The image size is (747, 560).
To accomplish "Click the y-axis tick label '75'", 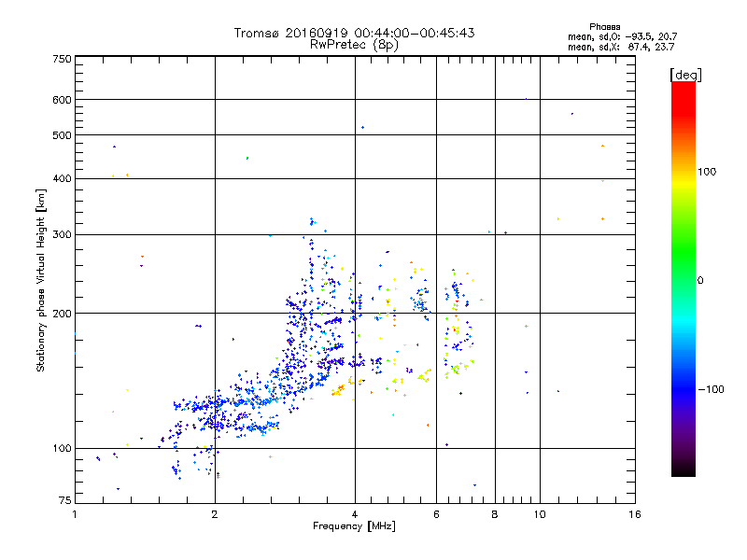I will click(x=65, y=500).
